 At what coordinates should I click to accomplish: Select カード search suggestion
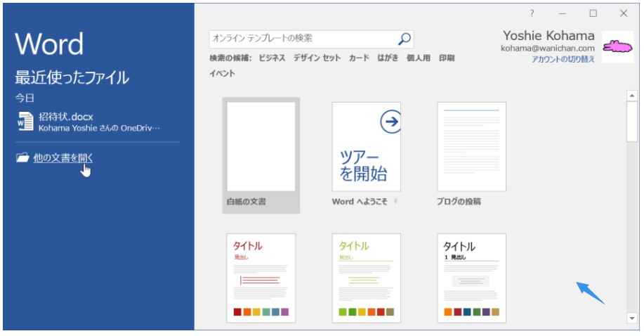[x=359, y=58]
